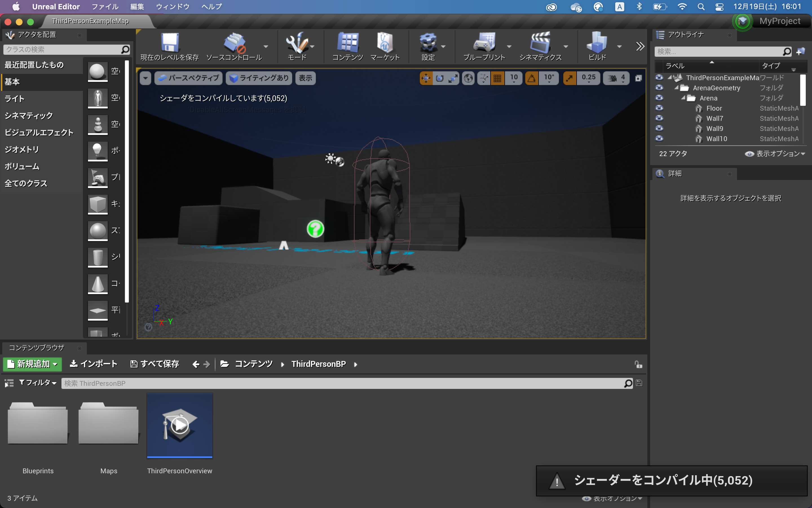Collapse the ArenaGeometry folder
Image resolution: width=812 pixels, height=508 pixels.
tap(676, 88)
